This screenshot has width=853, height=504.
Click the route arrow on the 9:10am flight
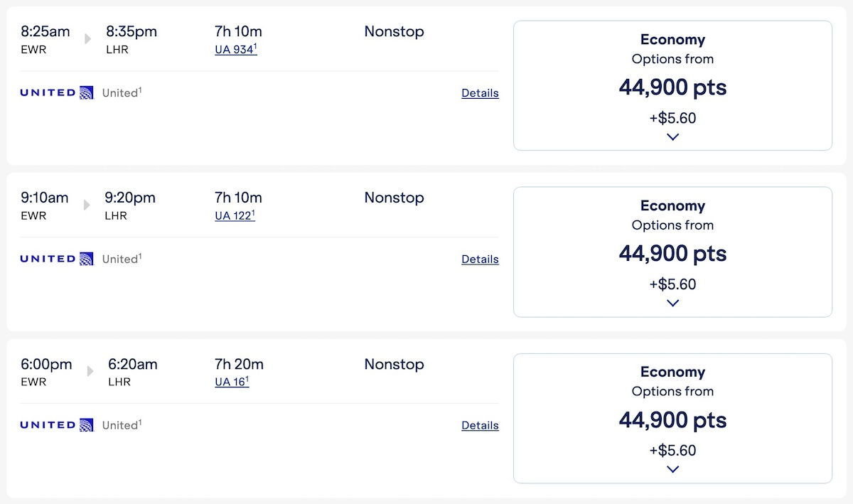(87, 205)
